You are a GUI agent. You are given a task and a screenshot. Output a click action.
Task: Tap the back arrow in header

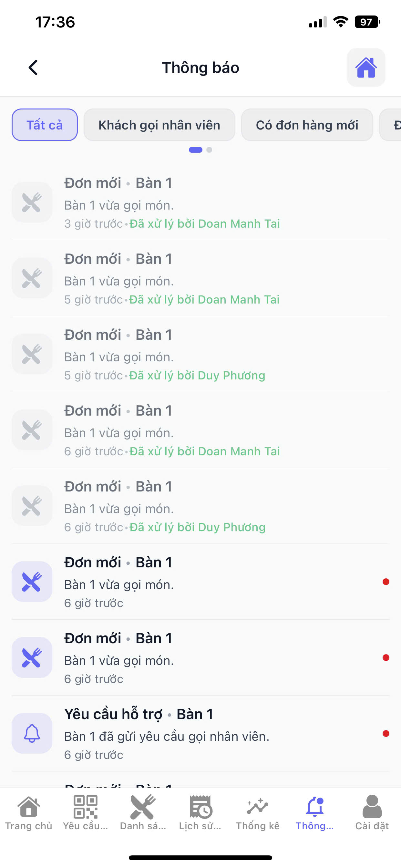[x=33, y=67]
